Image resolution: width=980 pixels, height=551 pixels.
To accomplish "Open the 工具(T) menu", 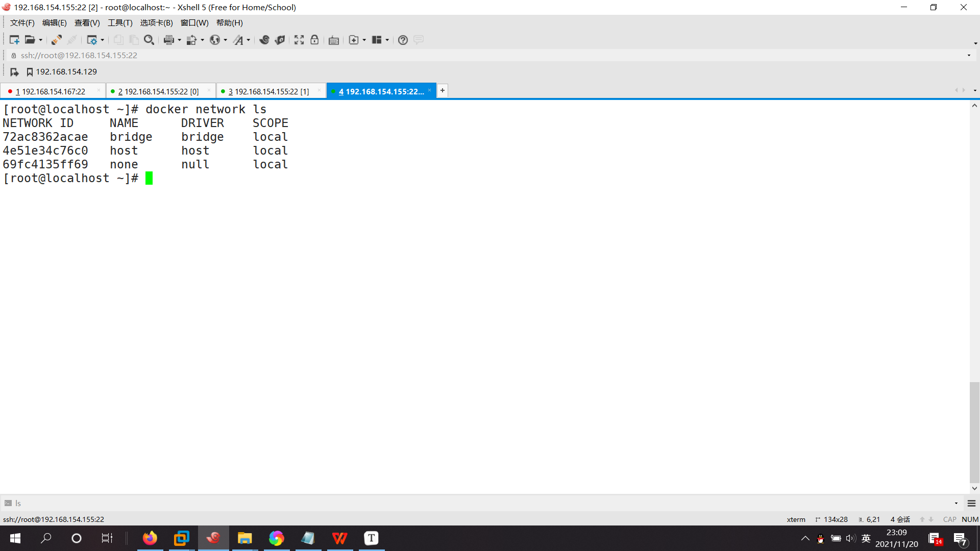I will click(x=120, y=23).
